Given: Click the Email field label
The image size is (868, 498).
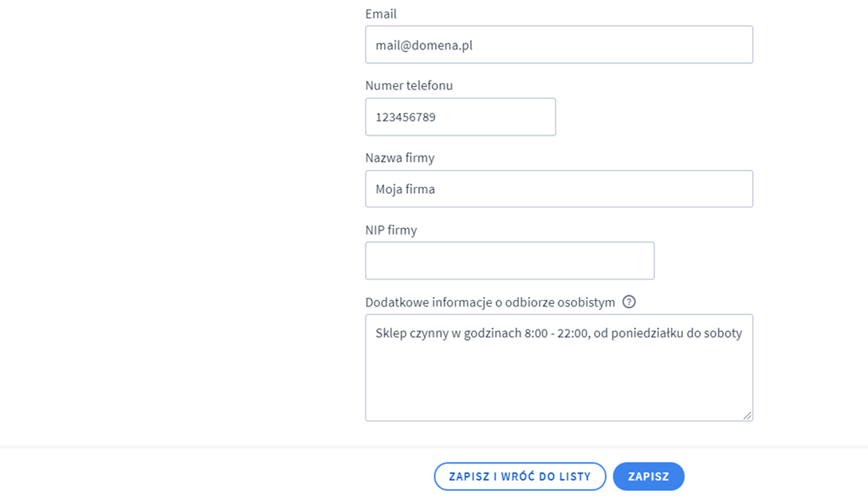Looking at the screenshot, I should click(x=381, y=14).
